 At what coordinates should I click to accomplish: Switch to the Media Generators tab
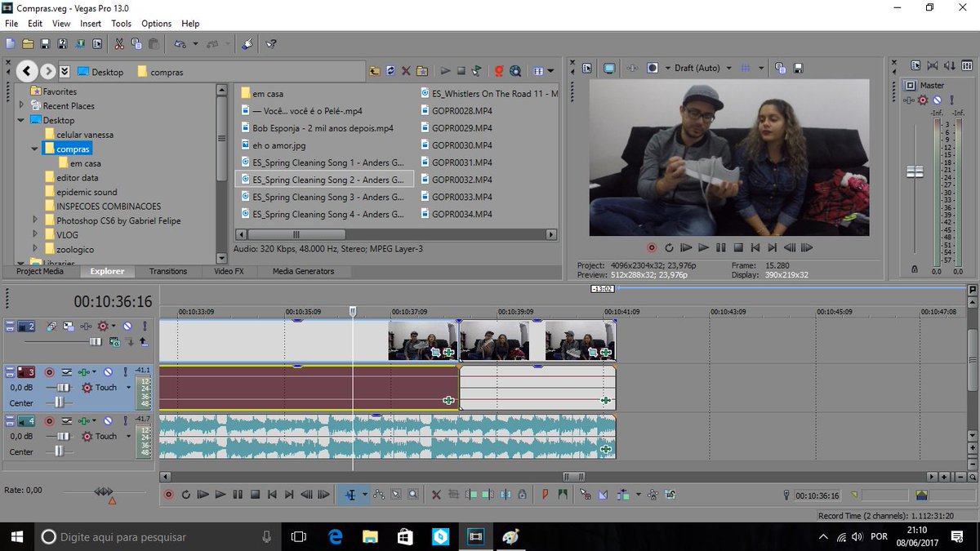[303, 271]
